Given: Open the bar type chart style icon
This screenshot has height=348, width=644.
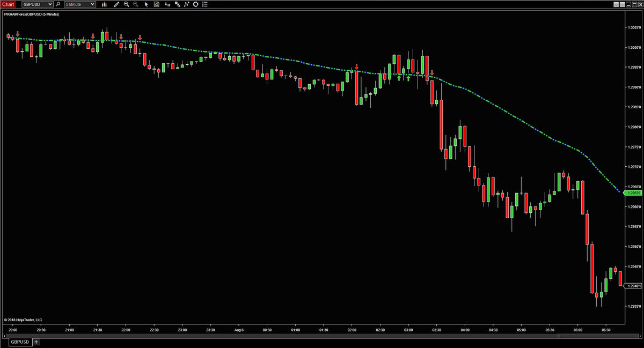Looking at the screenshot, I should pyautogui.click(x=104, y=4).
